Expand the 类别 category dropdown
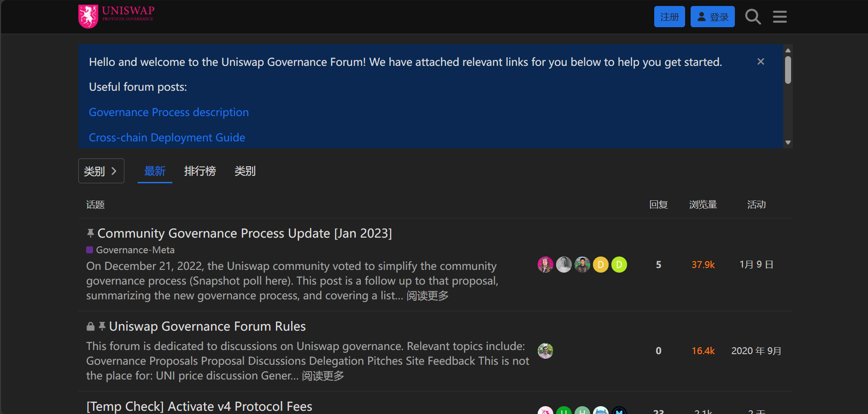This screenshot has width=868, height=414. (101, 171)
